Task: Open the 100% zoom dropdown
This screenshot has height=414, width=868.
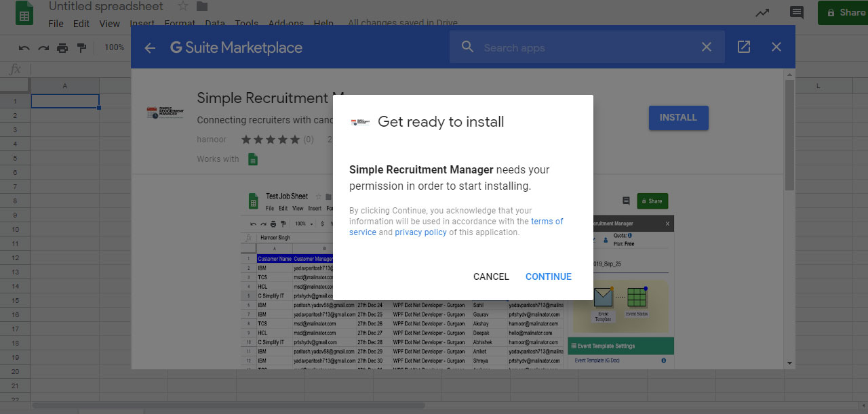Action: (115, 47)
